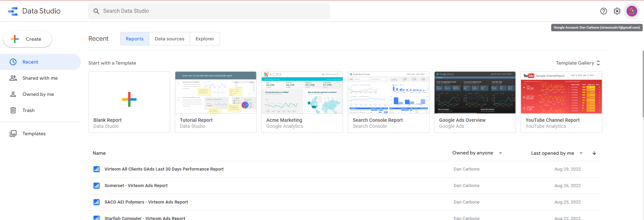644x220 pixels.
Task: Reverse sort order with the arrow icon
Action: click(594, 153)
